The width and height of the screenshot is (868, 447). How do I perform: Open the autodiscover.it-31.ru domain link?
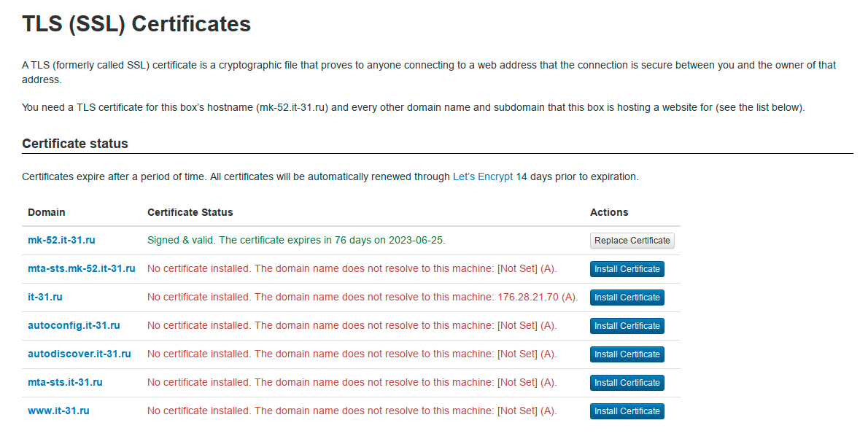pos(80,354)
